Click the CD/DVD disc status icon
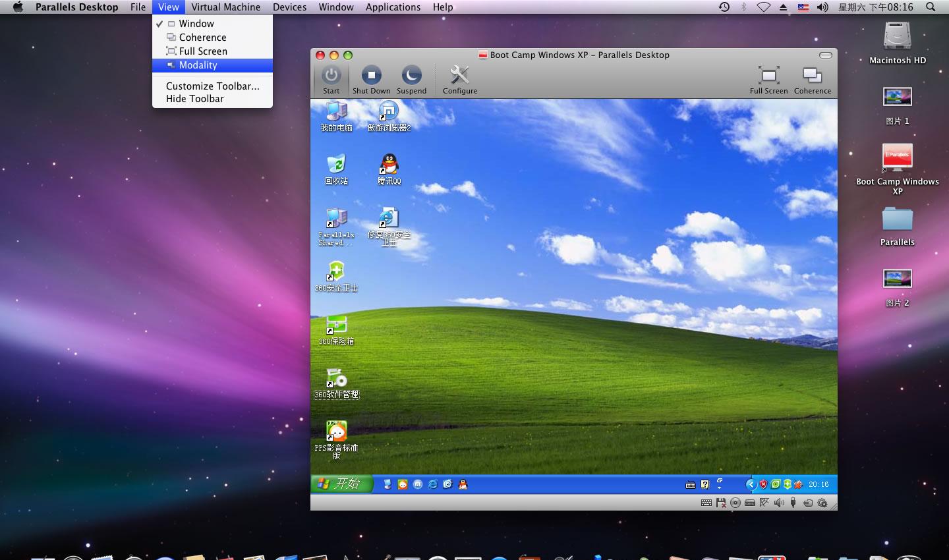This screenshot has height=560, width=949. [x=735, y=503]
